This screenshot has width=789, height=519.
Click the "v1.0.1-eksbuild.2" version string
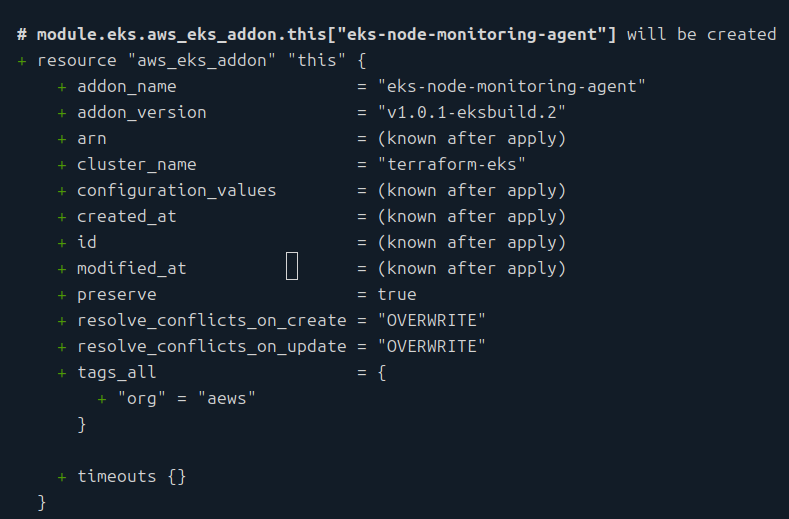click(471, 112)
